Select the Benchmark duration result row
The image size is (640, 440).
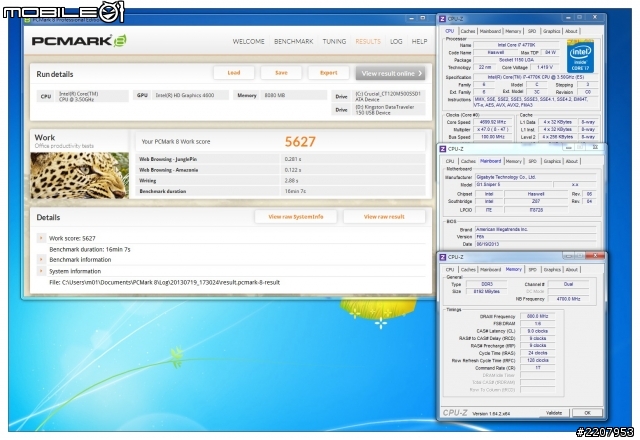[x=280, y=191]
